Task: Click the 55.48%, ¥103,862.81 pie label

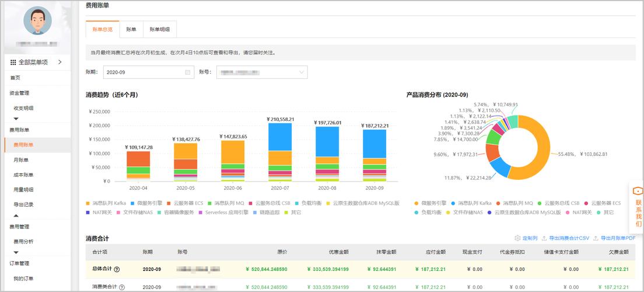Action: (x=583, y=154)
